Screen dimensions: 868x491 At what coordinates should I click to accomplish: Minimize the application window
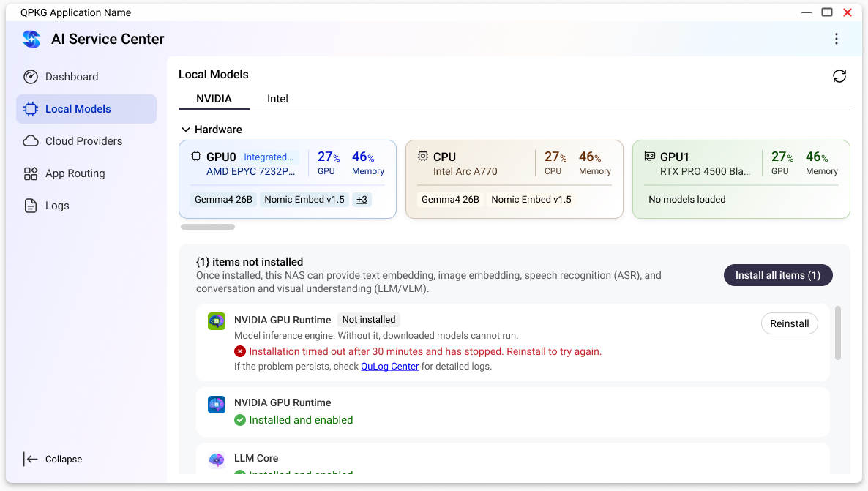[806, 12]
